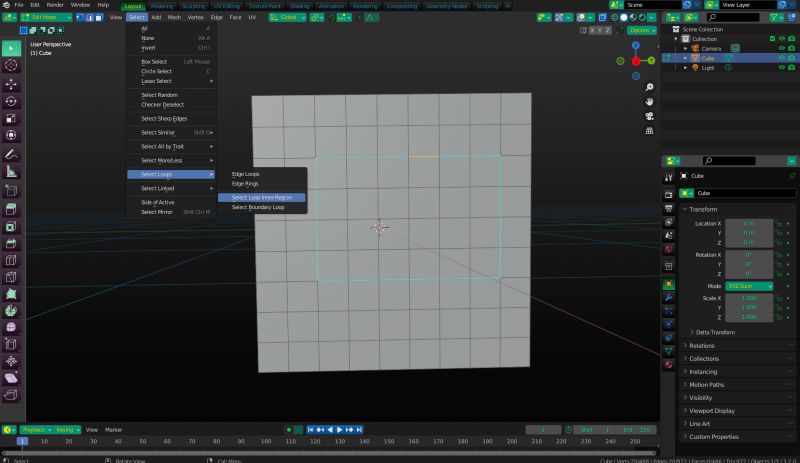Viewport: 800px width, 463px height.
Task: Toggle X-ray view button
Action: pyautogui.click(x=603, y=17)
